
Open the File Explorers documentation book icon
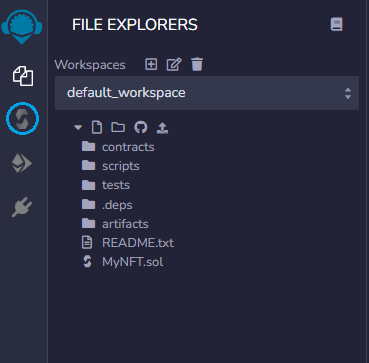[336, 25]
